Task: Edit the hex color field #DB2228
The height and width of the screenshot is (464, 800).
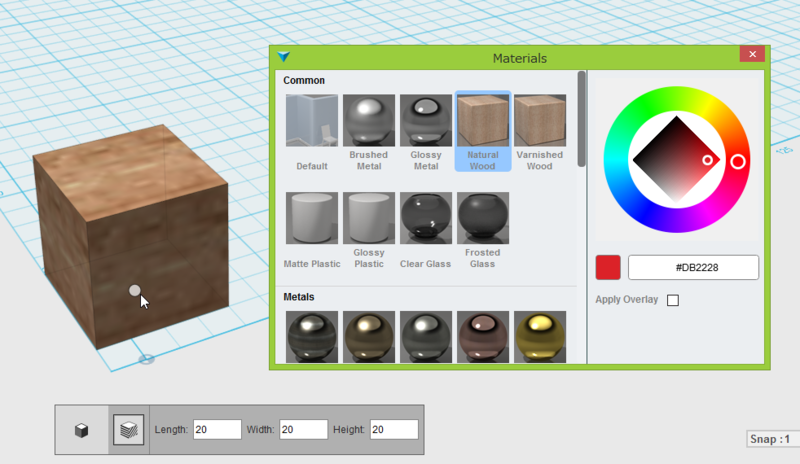Action: (693, 267)
